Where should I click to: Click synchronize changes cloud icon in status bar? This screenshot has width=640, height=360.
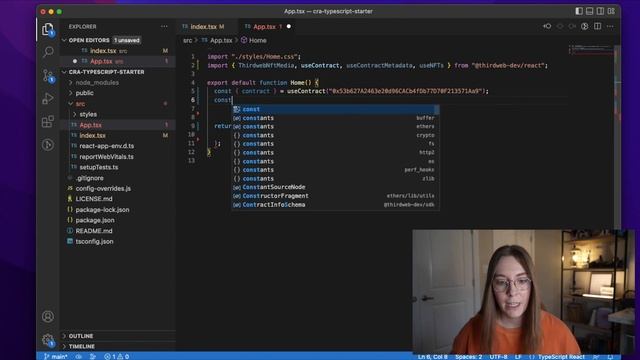coord(78,356)
